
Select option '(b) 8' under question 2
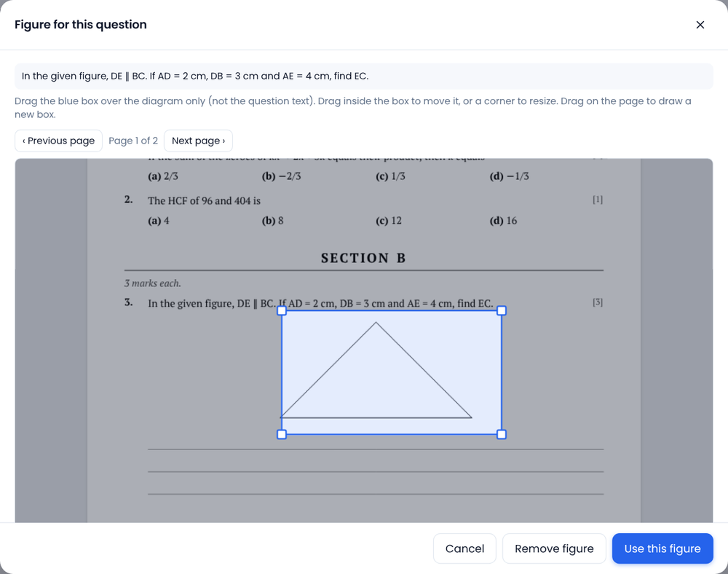point(272,221)
